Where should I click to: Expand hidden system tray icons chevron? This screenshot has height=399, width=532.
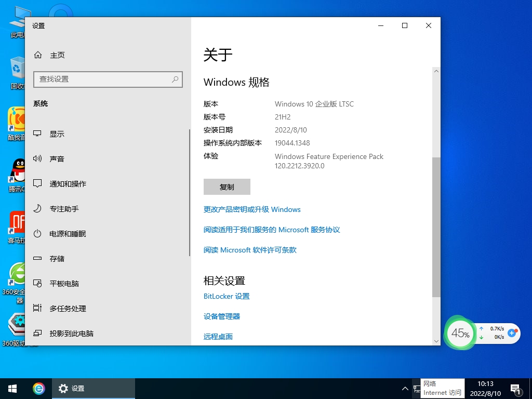[405, 389]
